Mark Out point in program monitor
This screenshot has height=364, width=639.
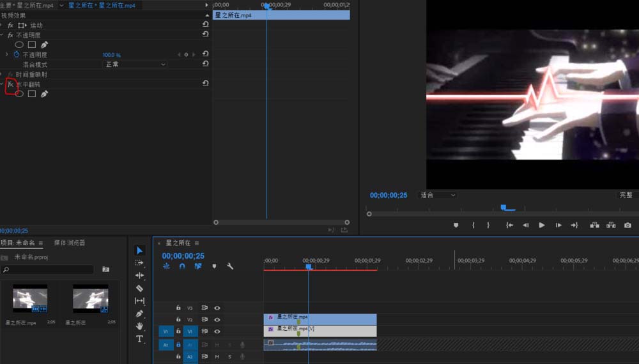pyautogui.click(x=488, y=225)
